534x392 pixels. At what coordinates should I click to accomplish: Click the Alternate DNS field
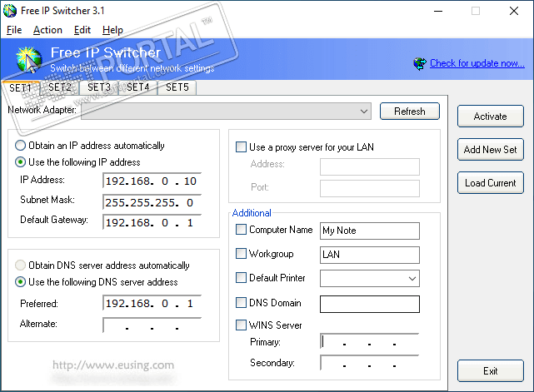tap(152, 325)
